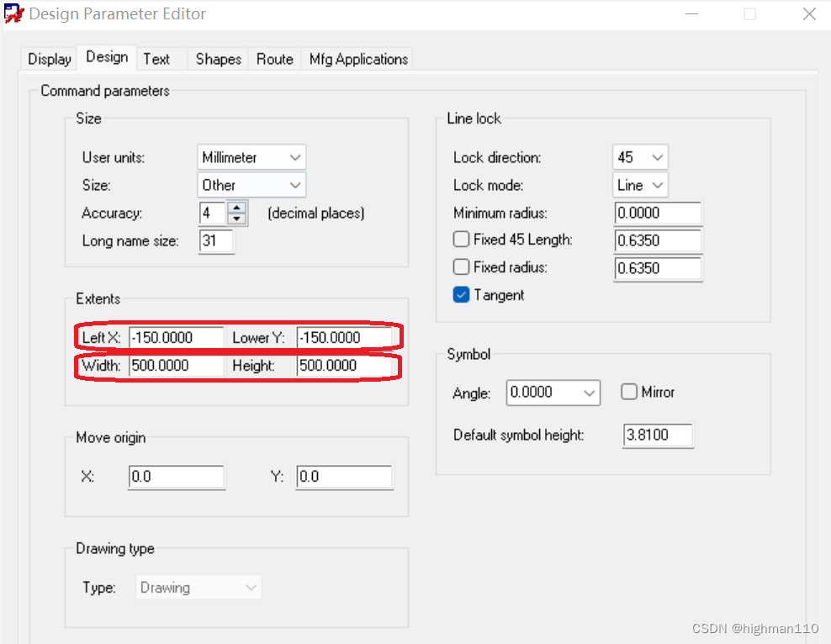Screen dimensions: 831x644
Task: Click the Fixed 45 Length value field
Action: tap(658, 241)
